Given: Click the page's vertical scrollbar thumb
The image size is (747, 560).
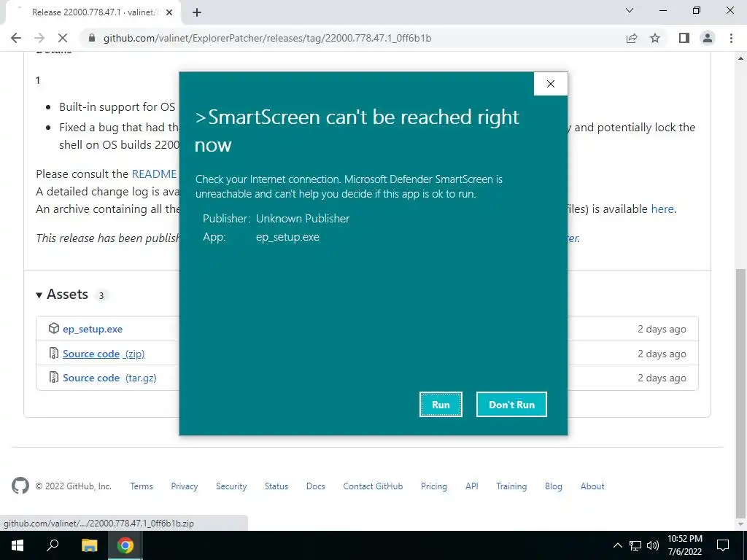Looking at the screenshot, I should click(x=741, y=393).
